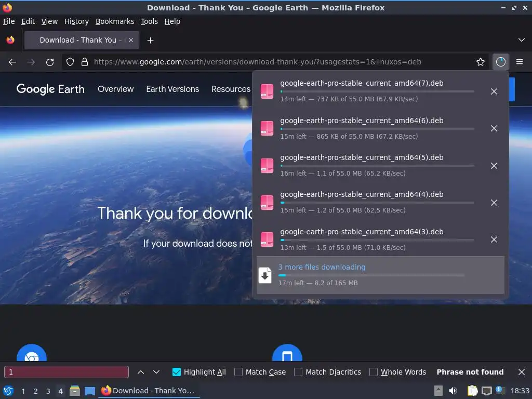This screenshot has height=399, width=532.
Task: Click summary progress bar for 165 MB
Action: coord(371,275)
